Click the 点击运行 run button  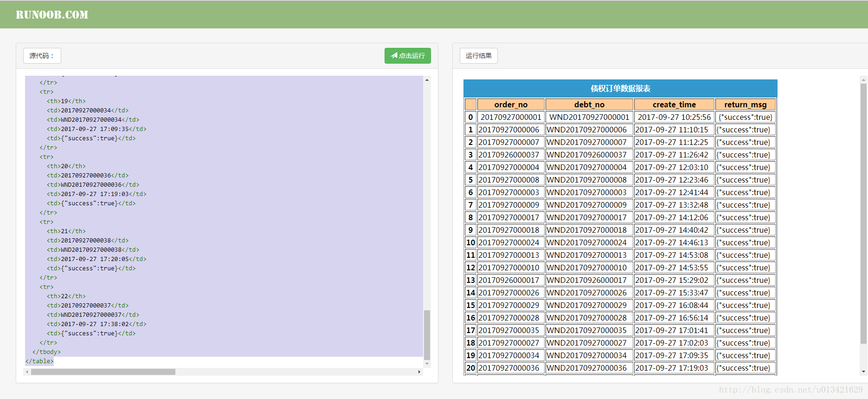407,56
